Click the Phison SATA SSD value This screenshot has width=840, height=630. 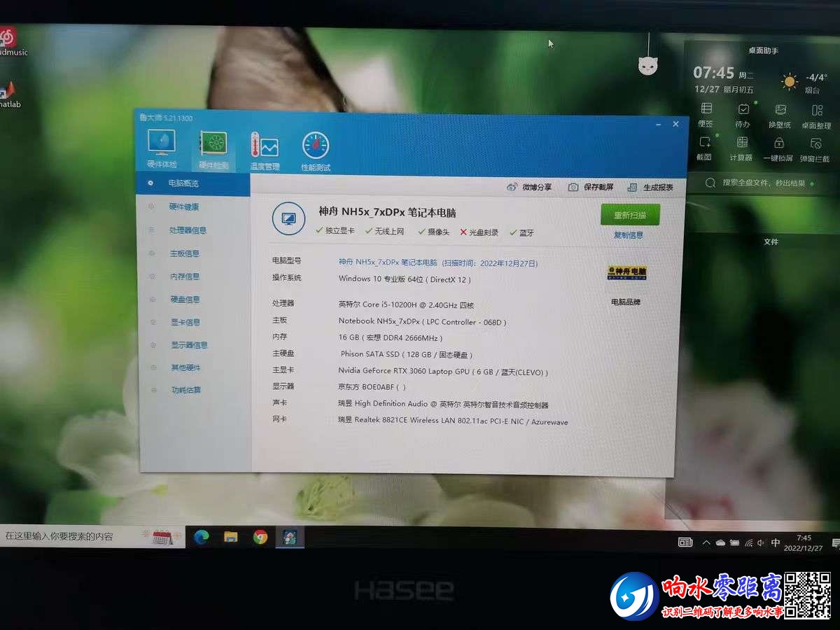coord(407,354)
